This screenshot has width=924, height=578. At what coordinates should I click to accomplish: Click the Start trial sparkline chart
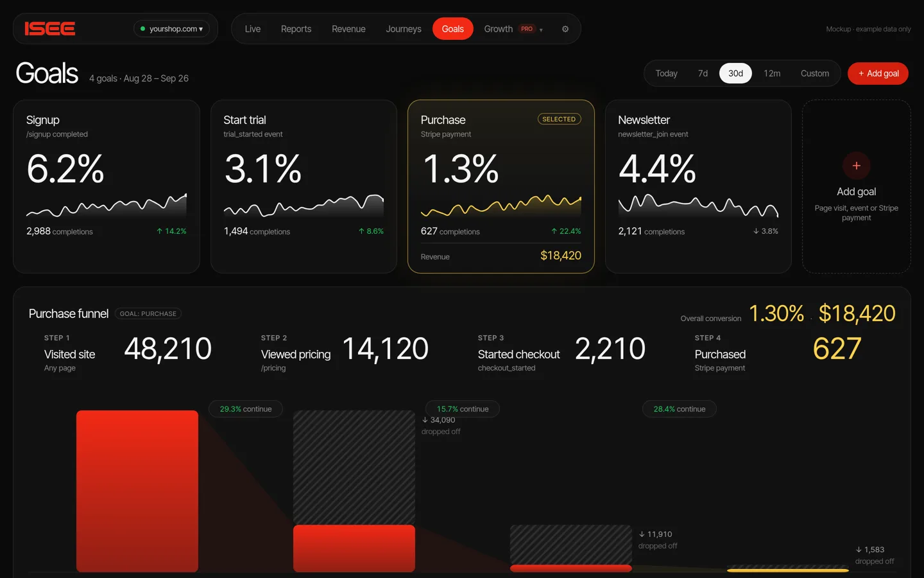tap(304, 206)
